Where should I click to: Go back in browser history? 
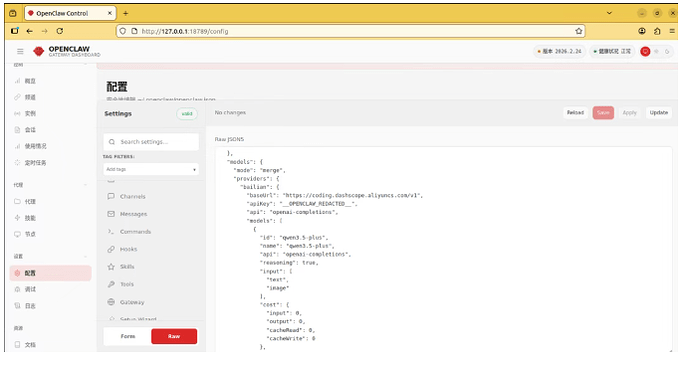pyautogui.click(x=29, y=31)
